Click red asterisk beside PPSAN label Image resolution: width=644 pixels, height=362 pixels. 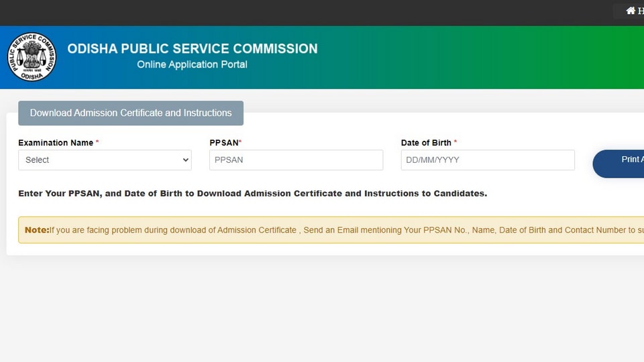[240, 141]
